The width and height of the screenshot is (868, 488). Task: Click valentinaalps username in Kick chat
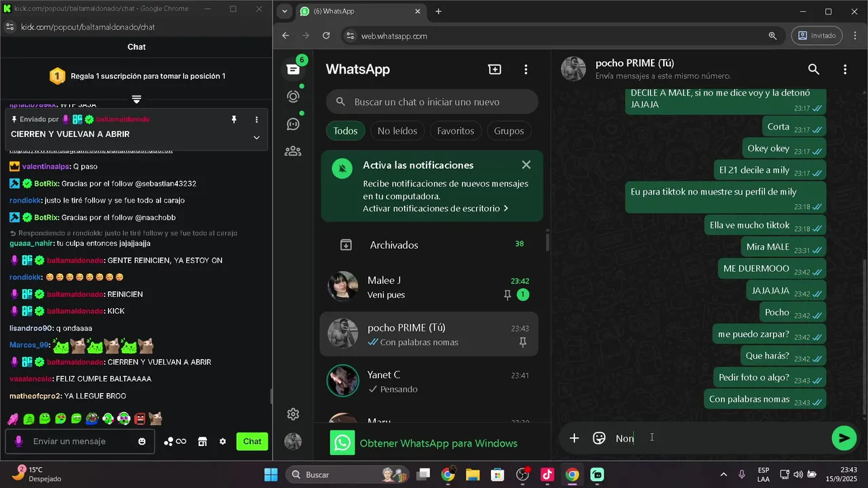coord(45,166)
